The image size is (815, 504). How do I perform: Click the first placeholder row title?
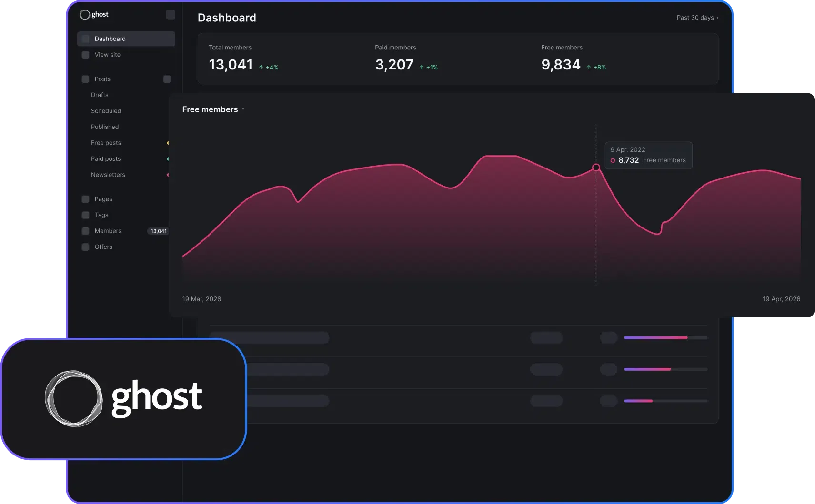click(x=269, y=338)
